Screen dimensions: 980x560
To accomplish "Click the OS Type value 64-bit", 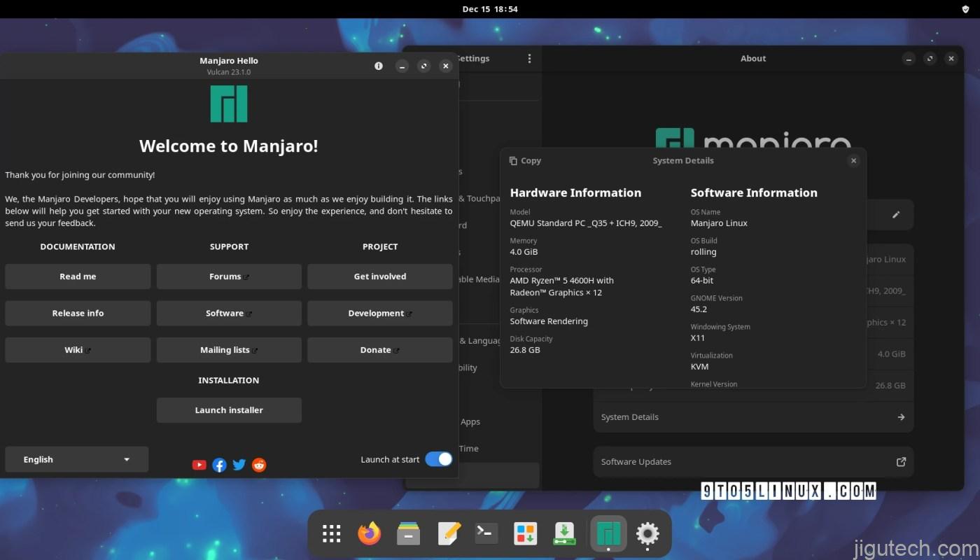I will [x=702, y=280].
